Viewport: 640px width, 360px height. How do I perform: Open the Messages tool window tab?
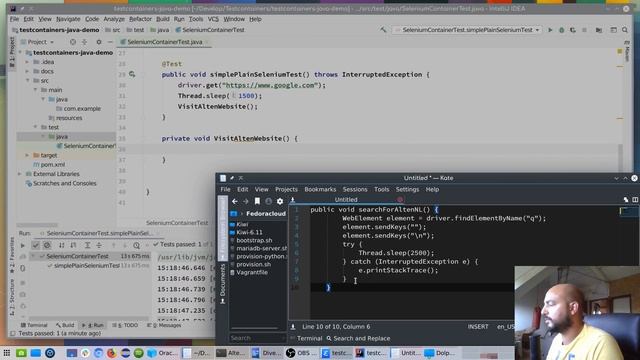point(164,325)
